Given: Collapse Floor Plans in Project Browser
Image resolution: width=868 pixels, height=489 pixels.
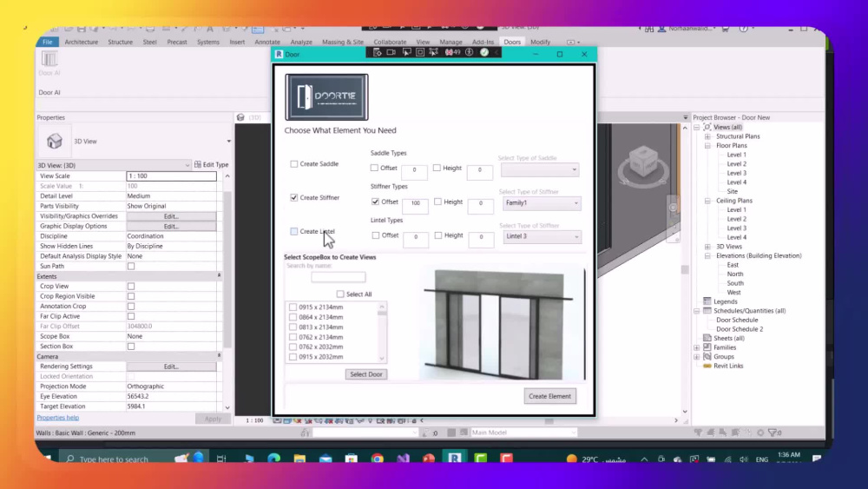Looking at the screenshot, I should (707, 146).
